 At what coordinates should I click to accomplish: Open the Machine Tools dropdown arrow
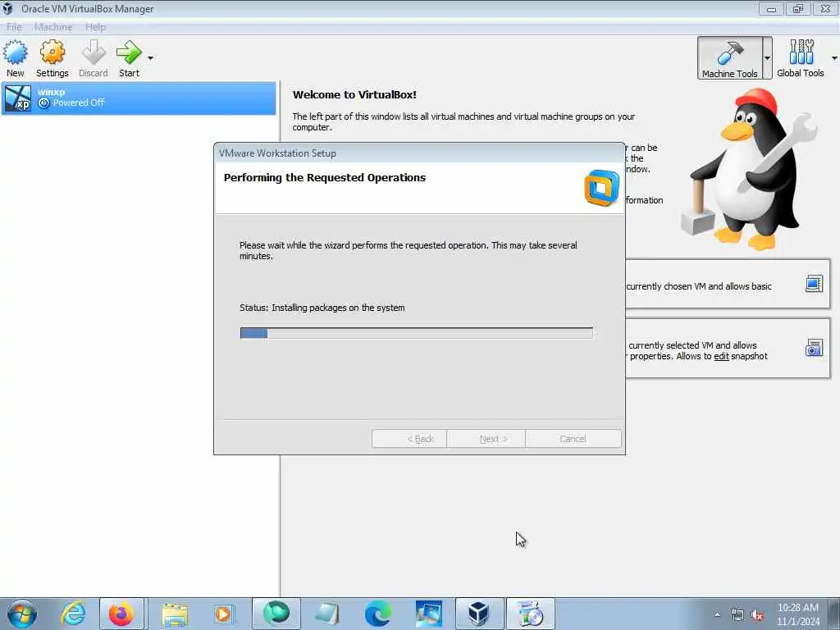point(767,58)
